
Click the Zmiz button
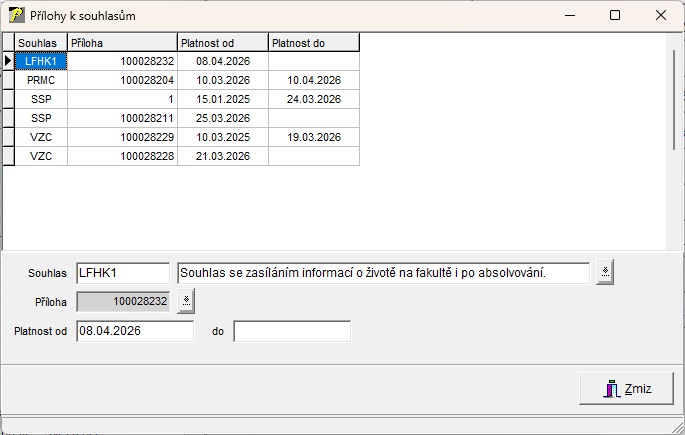pyautogui.click(x=626, y=389)
